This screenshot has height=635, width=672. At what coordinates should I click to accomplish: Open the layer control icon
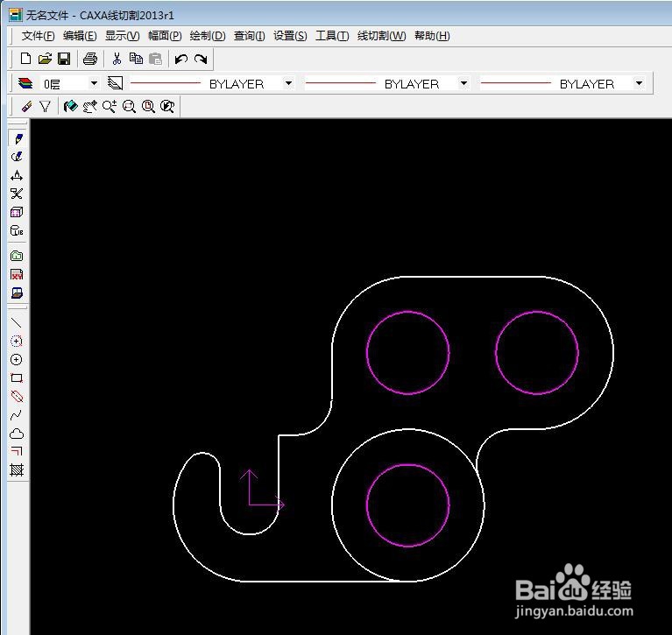pos(25,83)
